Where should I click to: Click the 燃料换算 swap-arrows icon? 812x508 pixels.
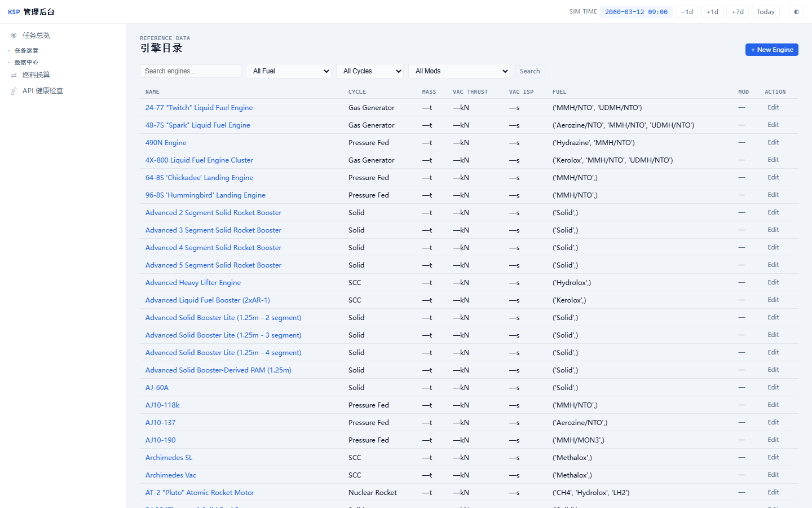point(14,75)
